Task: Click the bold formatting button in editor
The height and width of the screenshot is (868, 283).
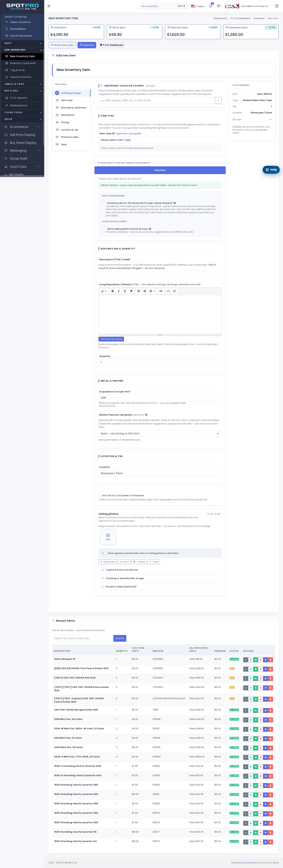Action: point(112,291)
